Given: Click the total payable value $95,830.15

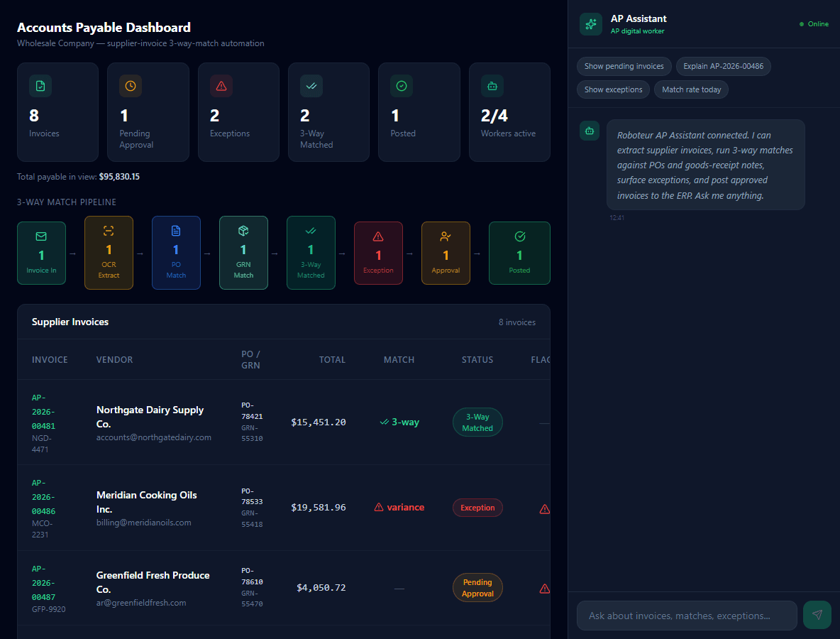Looking at the screenshot, I should pyautogui.click(x=119, y=176).
